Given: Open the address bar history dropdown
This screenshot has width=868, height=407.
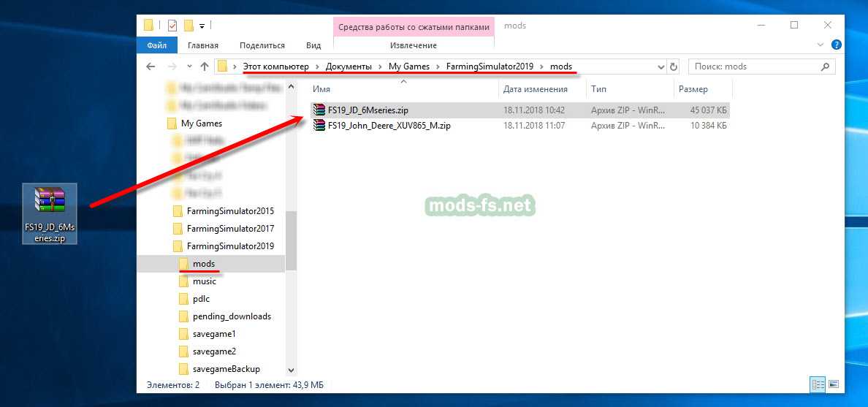Looking at the screenshot, I should [x=661, y=67].
